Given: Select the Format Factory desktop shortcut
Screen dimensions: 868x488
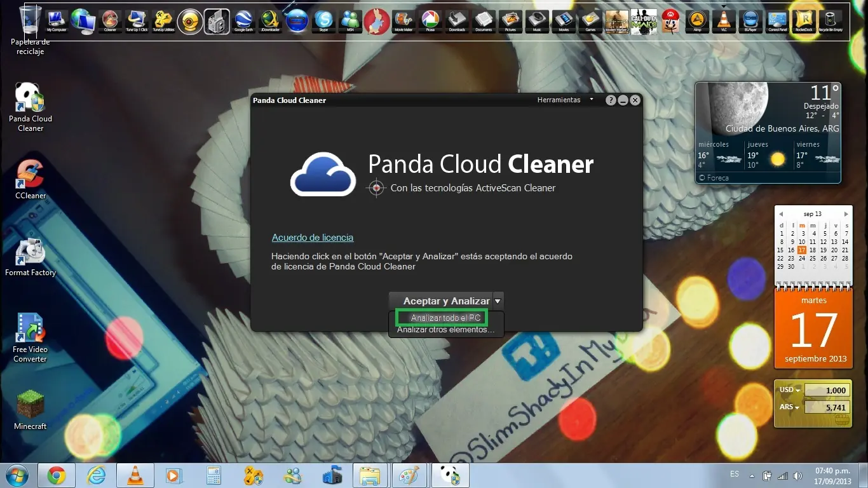Looking at the screenshot, I should click(31, 257).
